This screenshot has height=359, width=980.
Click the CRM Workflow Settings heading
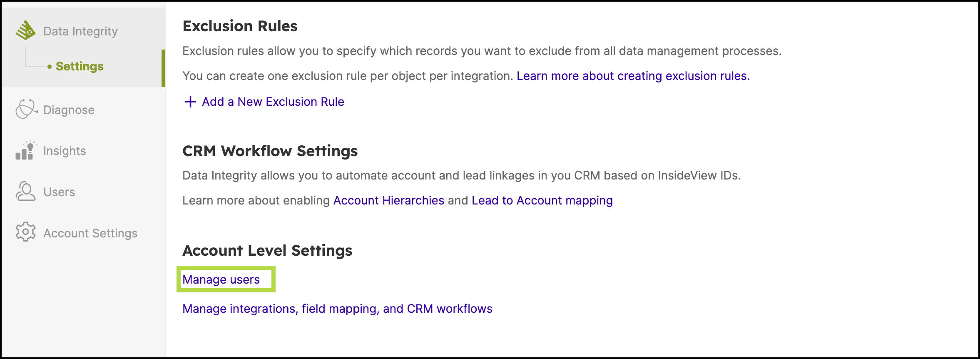[270, 151]
